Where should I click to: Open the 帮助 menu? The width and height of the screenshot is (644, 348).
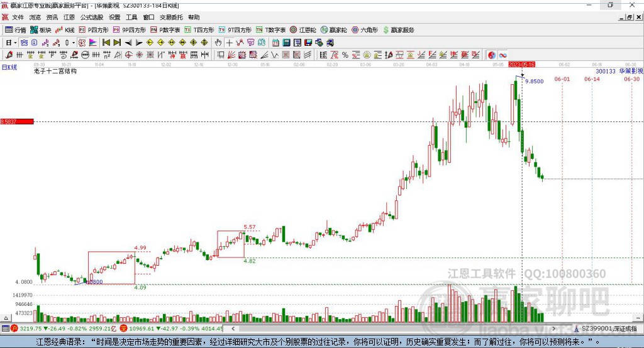click(x=194, y=17)
